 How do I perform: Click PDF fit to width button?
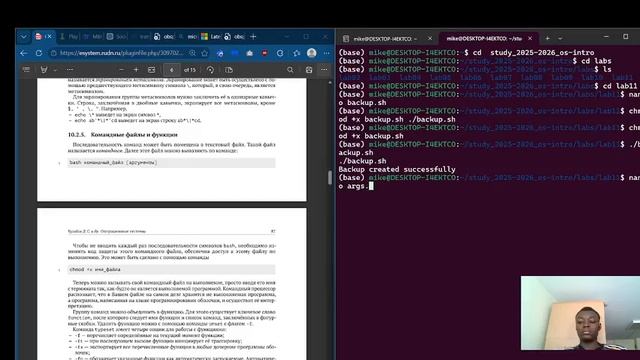pos(151,70)
